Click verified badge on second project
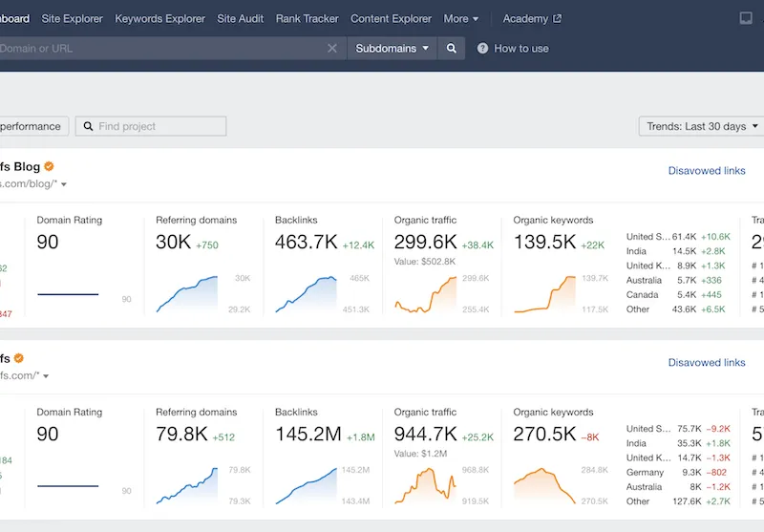764x532 pixels. [18, 358]
